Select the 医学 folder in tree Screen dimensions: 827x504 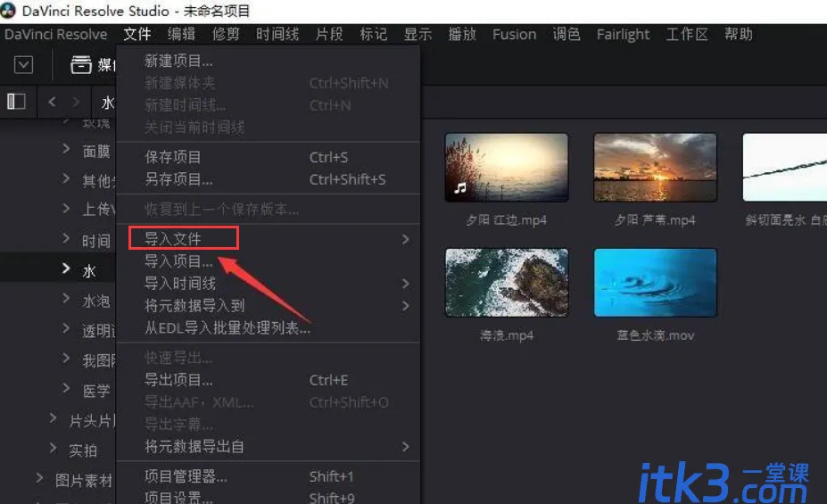(96, 391)
